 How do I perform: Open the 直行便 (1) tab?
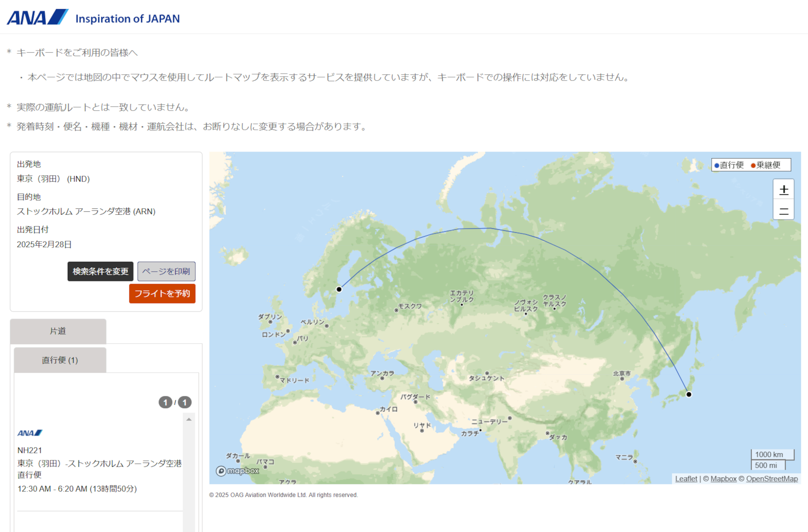coord(59,360)
